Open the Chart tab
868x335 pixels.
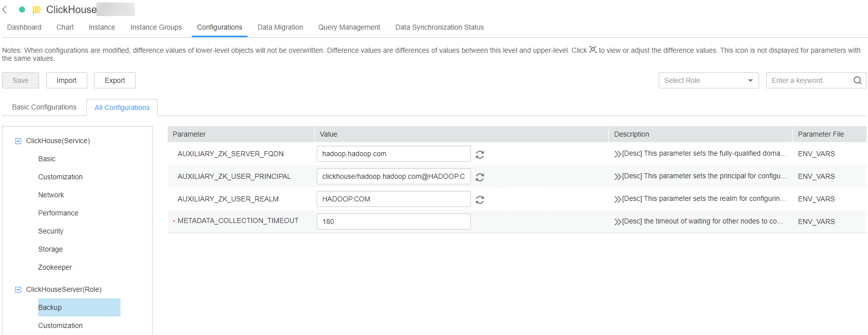click(x=65, y=27)
